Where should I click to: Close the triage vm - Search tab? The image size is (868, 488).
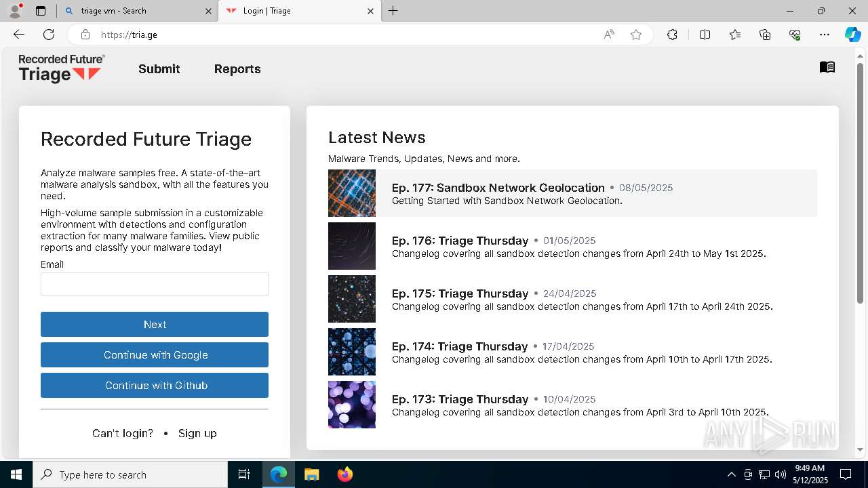pos(209,11)
